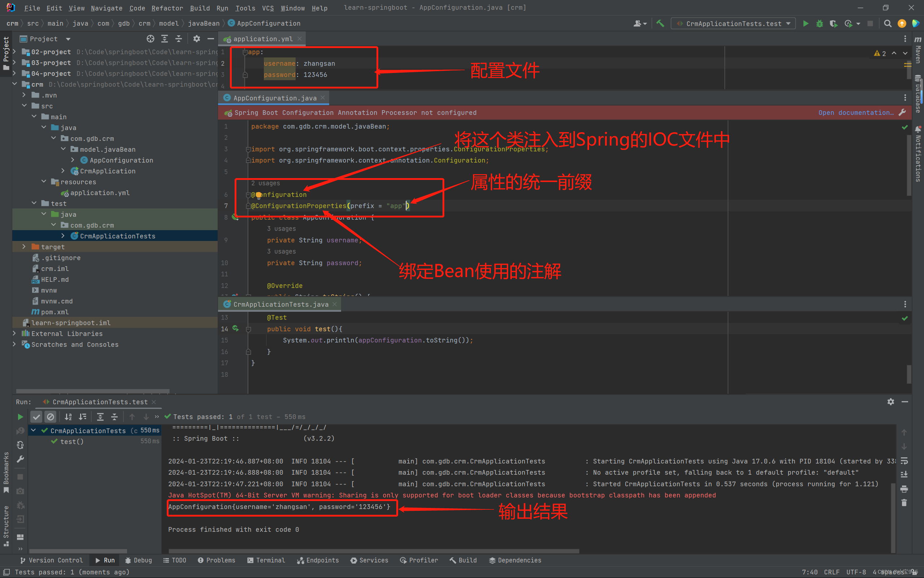Collapse the crm module node
Image resolution: width=924 pixels, height=578 pixels.
(x=14, y=84)
